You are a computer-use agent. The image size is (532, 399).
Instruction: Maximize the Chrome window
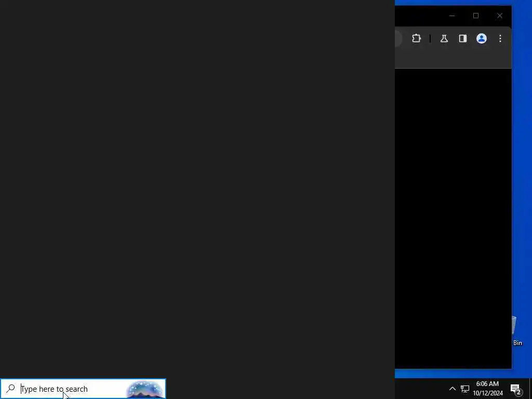(476, 16)
